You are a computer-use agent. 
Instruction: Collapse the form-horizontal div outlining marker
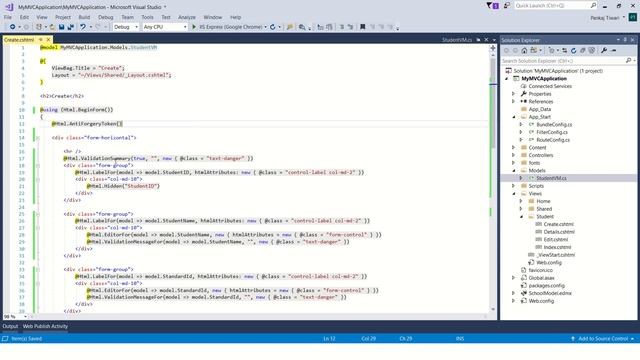click(x=38, y=138)
